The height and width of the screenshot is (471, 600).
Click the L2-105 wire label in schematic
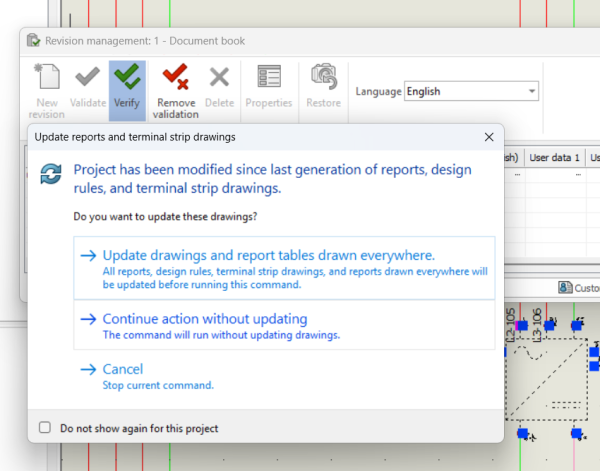click(510, 324)
